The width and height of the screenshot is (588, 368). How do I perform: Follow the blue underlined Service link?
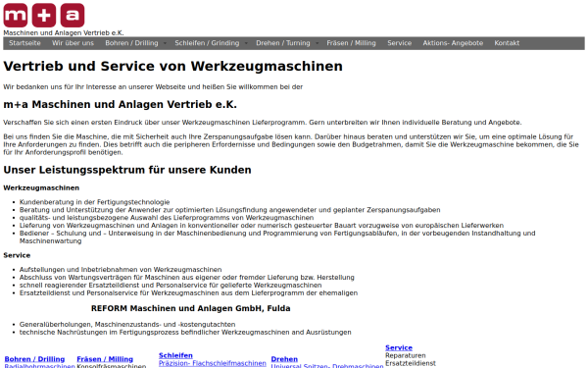(x=399, y=347)
